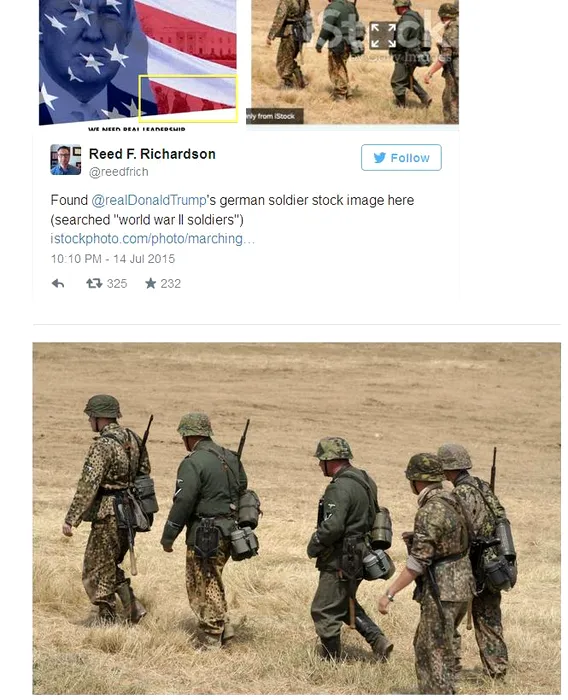Click the 325 retweets count
The image size is (568, 700).
coord(117,283)
